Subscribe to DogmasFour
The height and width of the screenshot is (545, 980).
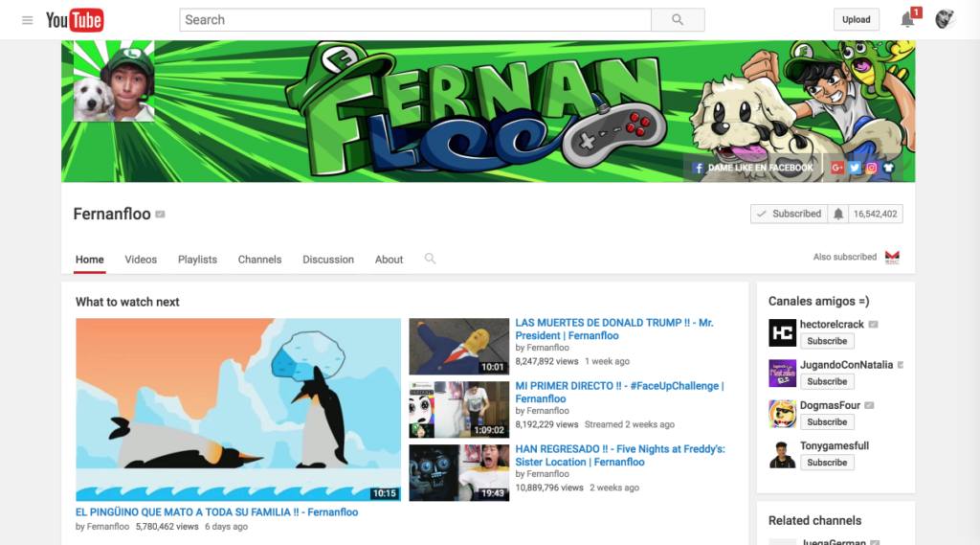point(827,422)
